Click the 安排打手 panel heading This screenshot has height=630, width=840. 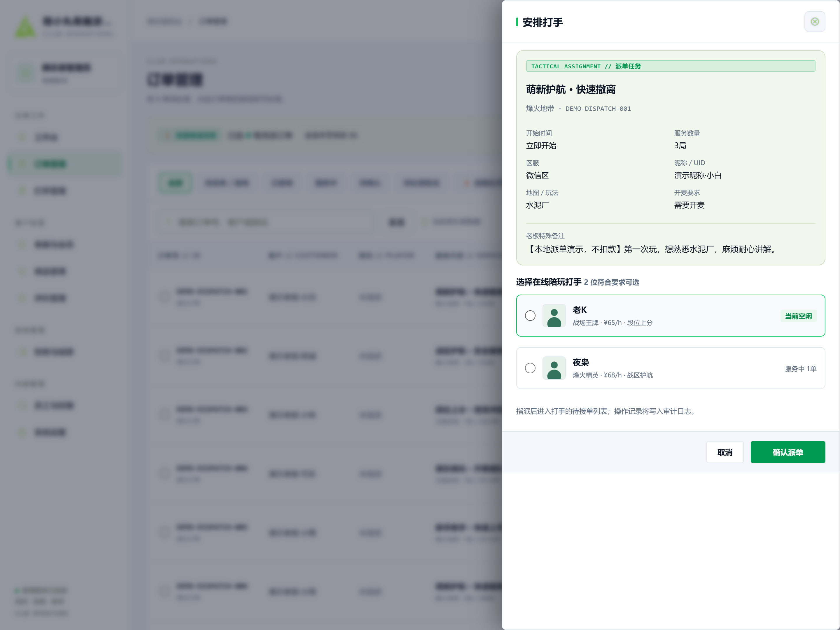pyautogui.click(x=542, y=22)
